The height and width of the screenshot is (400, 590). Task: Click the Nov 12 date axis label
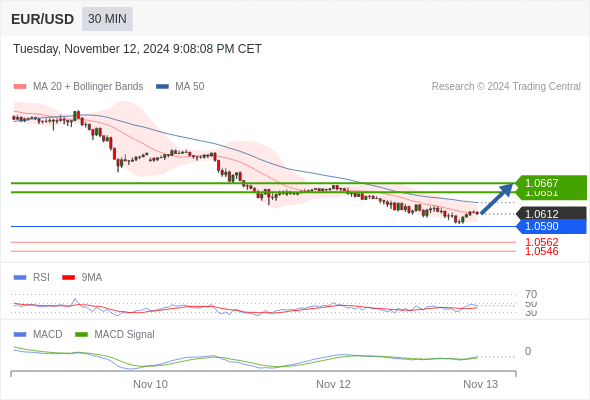333,384
